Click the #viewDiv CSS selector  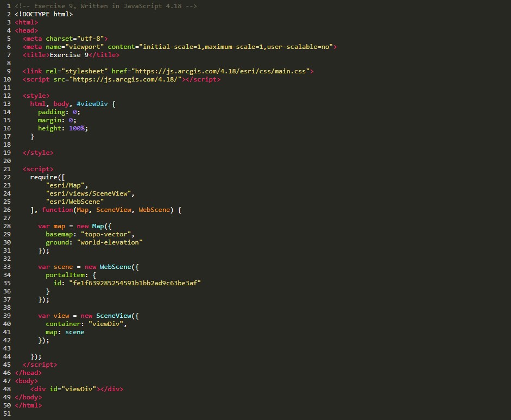[93, 104]
